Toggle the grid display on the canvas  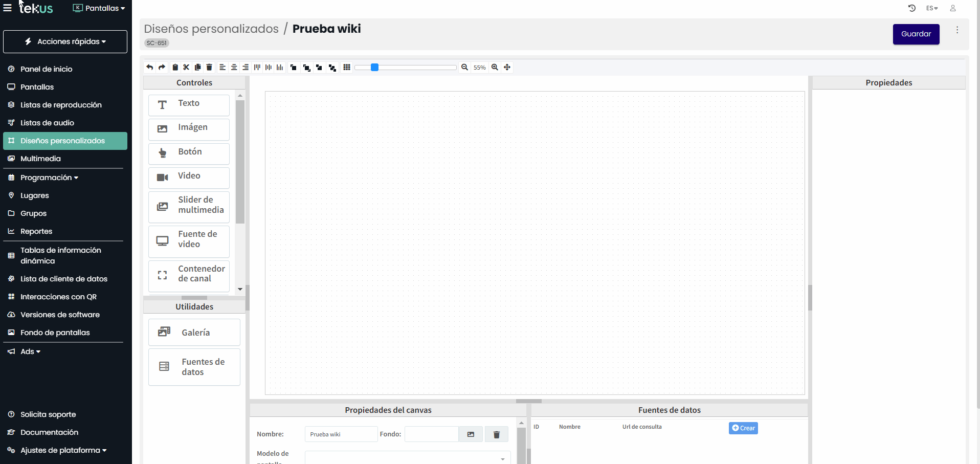347,67
